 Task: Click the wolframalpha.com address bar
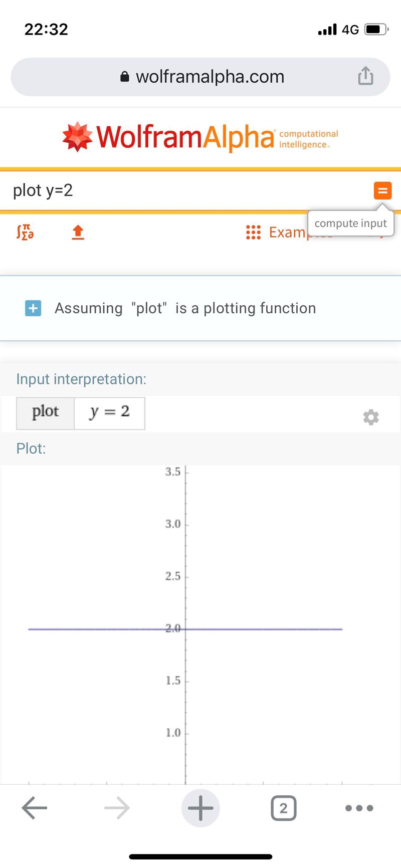coord(210,77)
